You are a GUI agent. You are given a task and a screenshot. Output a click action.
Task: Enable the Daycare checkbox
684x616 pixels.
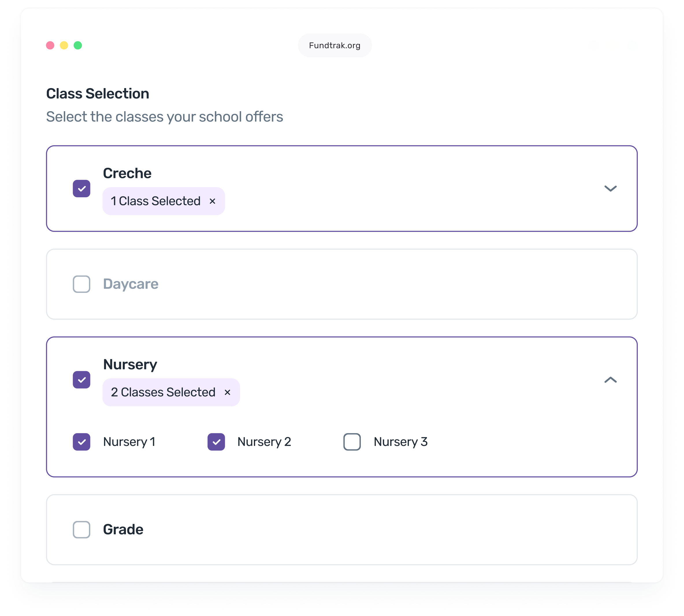click(81, 284)
